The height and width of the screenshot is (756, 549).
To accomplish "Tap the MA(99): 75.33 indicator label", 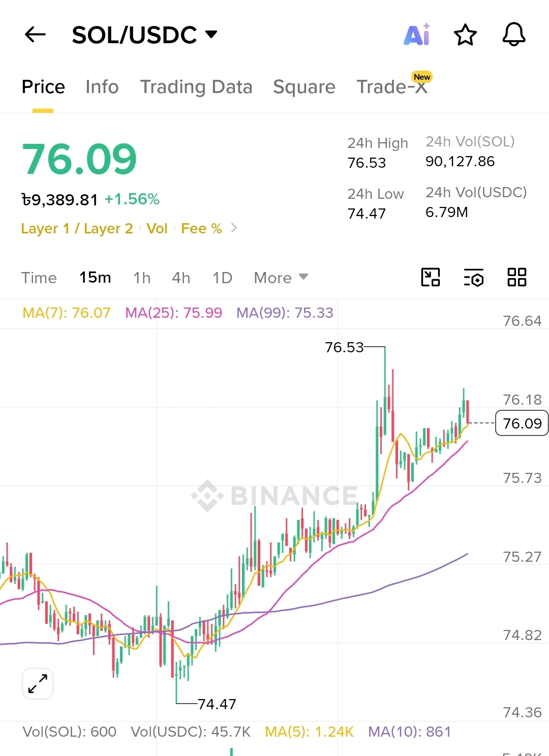I will coord(285,313).
